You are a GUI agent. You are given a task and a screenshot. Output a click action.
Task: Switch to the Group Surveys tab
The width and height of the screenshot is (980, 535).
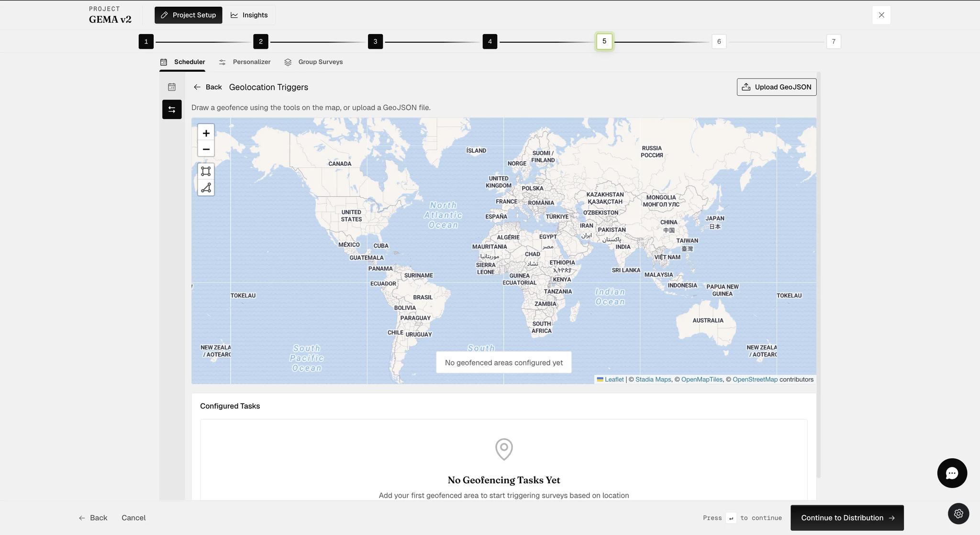[x=313, y=62]
